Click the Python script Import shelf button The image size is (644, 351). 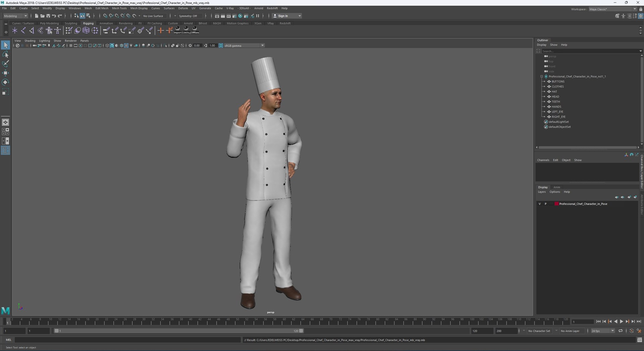(177, 31)
